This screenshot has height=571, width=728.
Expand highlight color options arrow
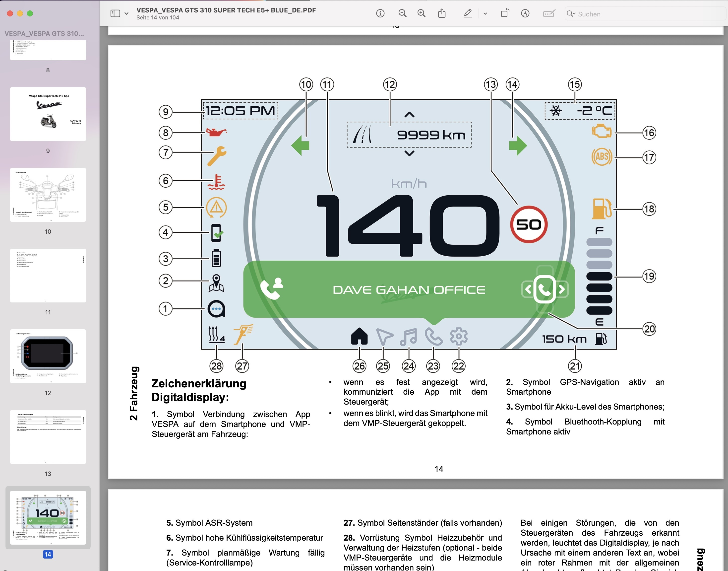pos(485,14)
